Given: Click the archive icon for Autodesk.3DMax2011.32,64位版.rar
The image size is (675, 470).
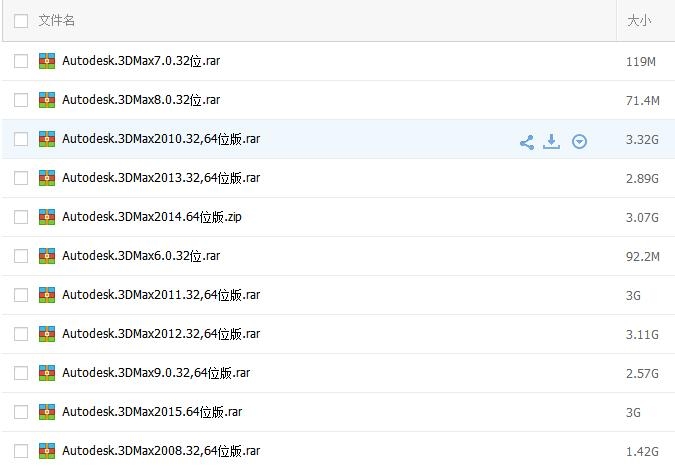Looking at the screenshot, I should [x=47, y=295].
